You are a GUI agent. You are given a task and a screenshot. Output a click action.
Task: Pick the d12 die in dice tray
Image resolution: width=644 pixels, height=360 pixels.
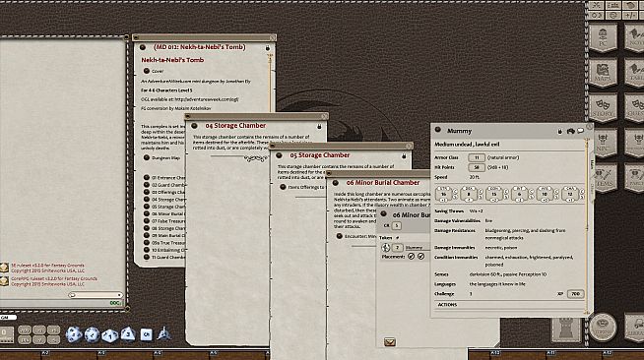point(92,334)
